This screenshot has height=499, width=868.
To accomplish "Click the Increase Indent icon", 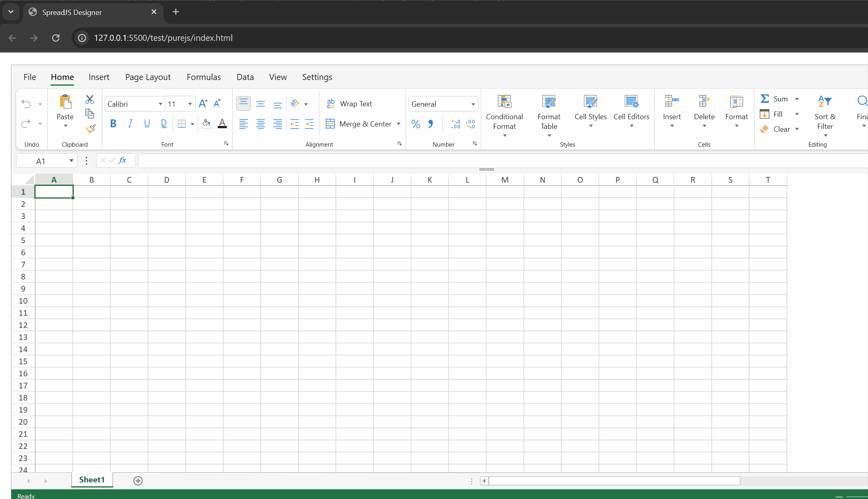I will (x=309, y=124).
